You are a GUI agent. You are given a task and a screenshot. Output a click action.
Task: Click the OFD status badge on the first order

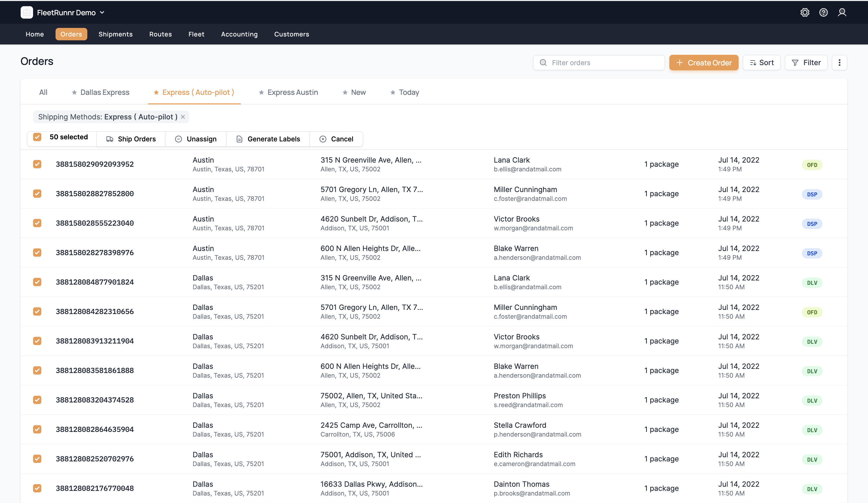812,165
